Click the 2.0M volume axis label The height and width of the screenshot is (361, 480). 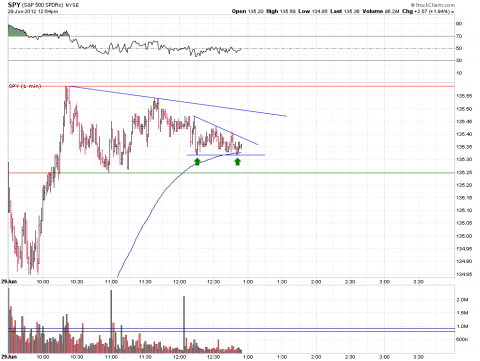(x=462, y=300)
